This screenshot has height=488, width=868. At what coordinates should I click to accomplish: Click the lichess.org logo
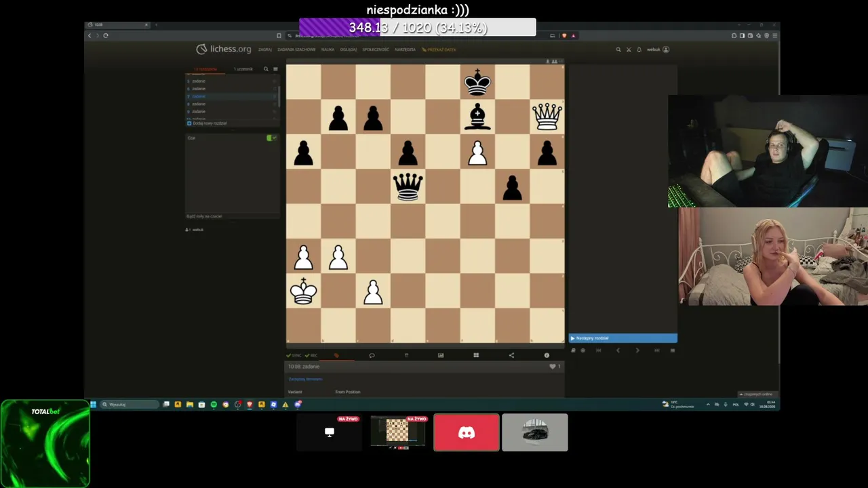click(x=224, y=49)
